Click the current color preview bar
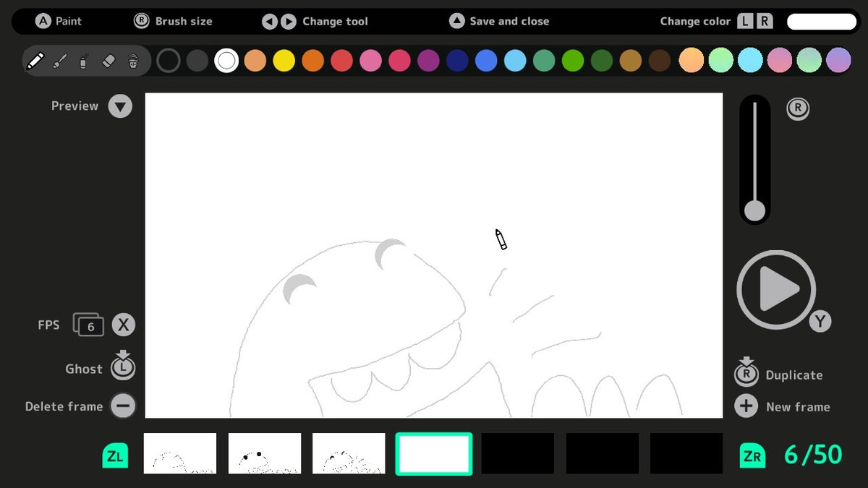Screen dimensions: 868x488 click(822, 21)
